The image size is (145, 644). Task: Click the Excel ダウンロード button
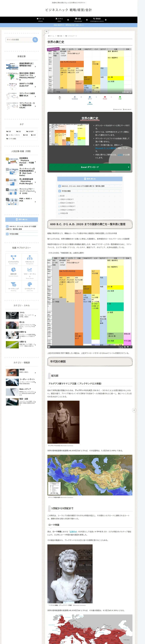coord(90,167)
